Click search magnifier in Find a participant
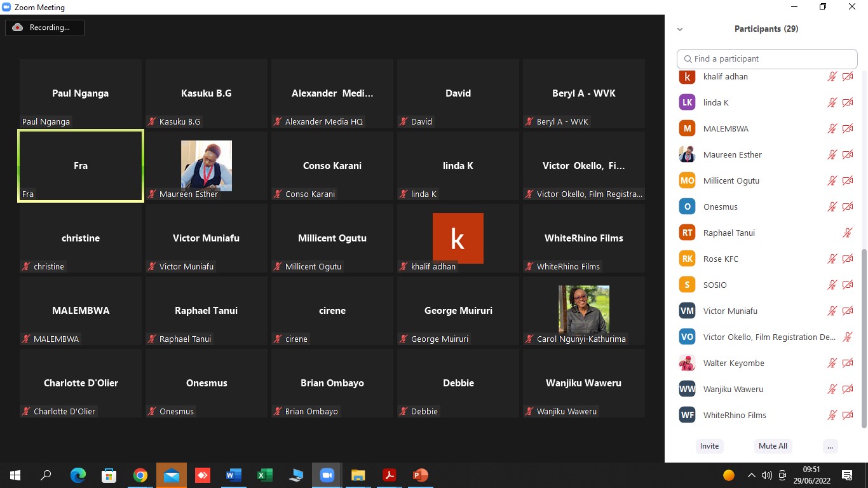The height and width of the screenshot is (488, 868). tap(688, 59)
